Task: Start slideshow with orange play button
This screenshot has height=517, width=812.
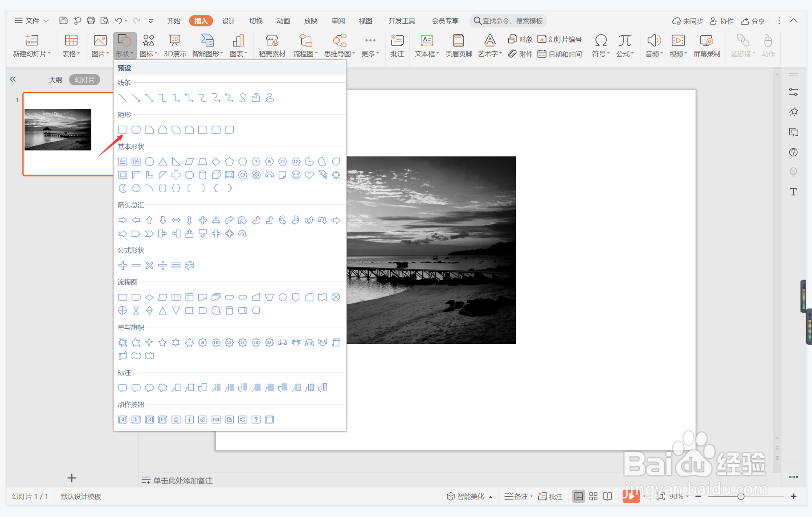Action: [x=631, y=496]
